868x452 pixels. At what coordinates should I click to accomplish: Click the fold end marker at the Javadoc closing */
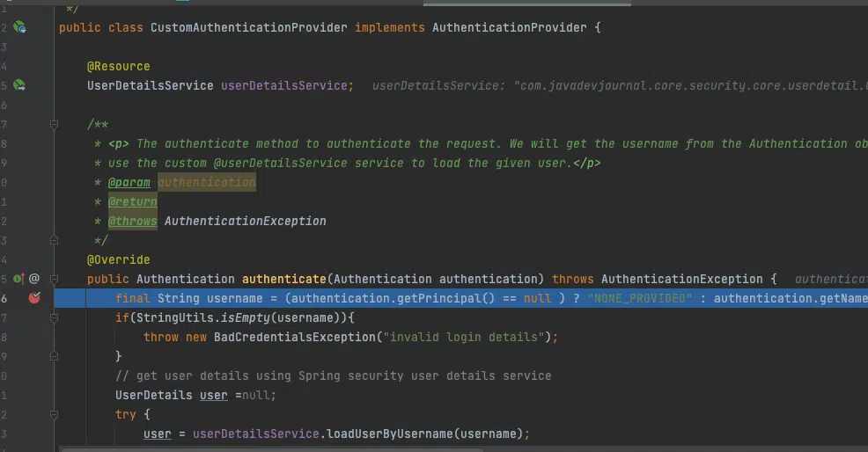(54, 240)
